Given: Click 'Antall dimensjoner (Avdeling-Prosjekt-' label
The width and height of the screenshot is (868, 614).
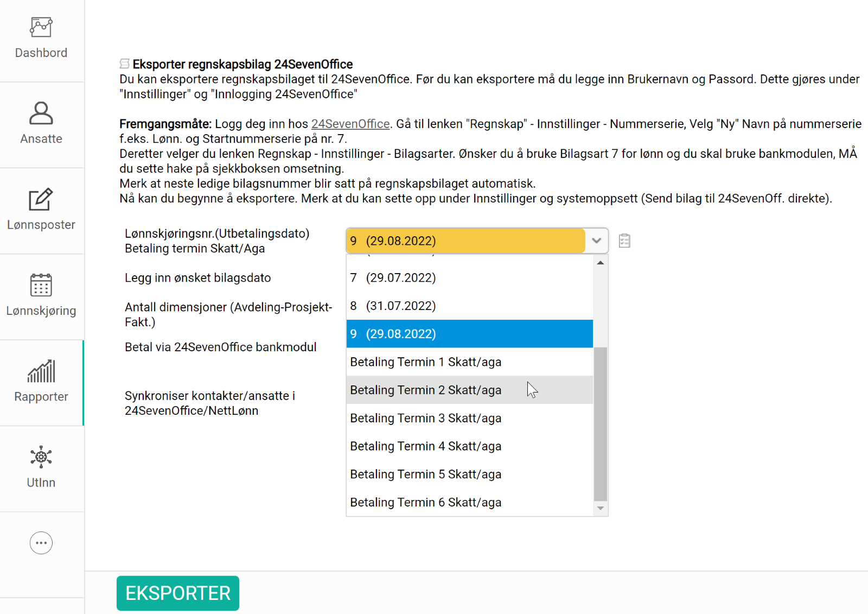Looking at the screenshot, I should click(228, 307).
